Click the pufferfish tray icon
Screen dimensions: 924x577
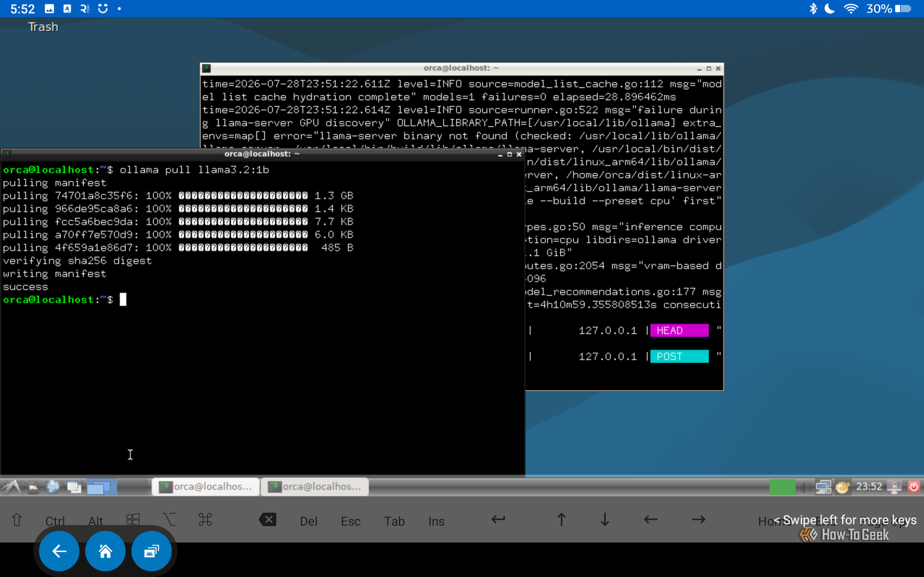(842, 487)
